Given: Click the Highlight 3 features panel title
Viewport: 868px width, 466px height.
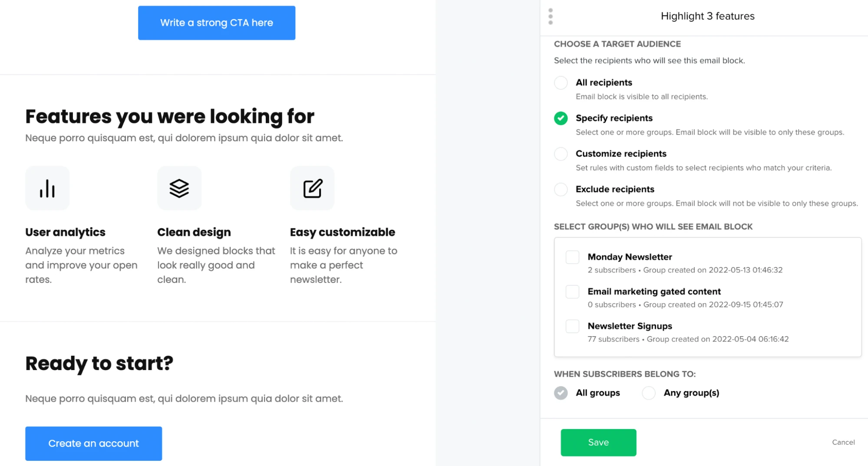Looking at the screenshot, I should click(707, 16).
